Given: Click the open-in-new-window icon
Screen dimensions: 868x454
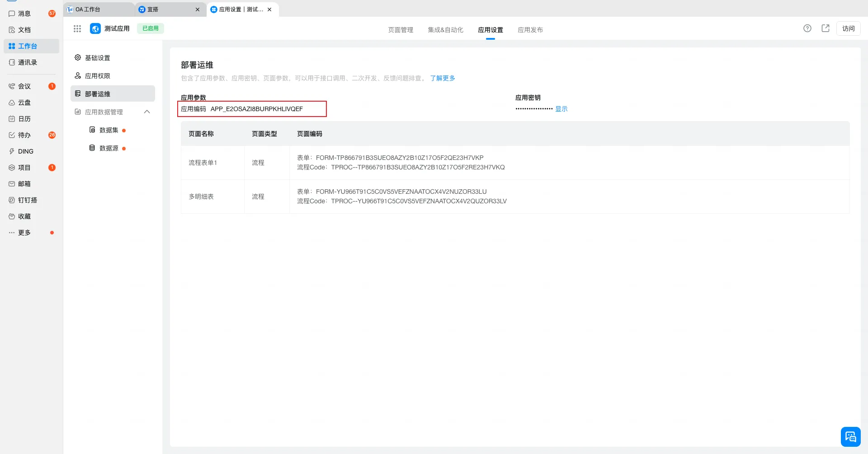Looking at the screenshot, I should pos(825,28).
